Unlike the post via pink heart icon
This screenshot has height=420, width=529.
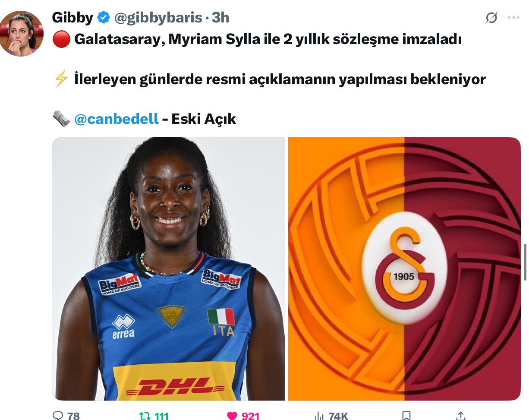pyautogui.click(x=232, y=416)
